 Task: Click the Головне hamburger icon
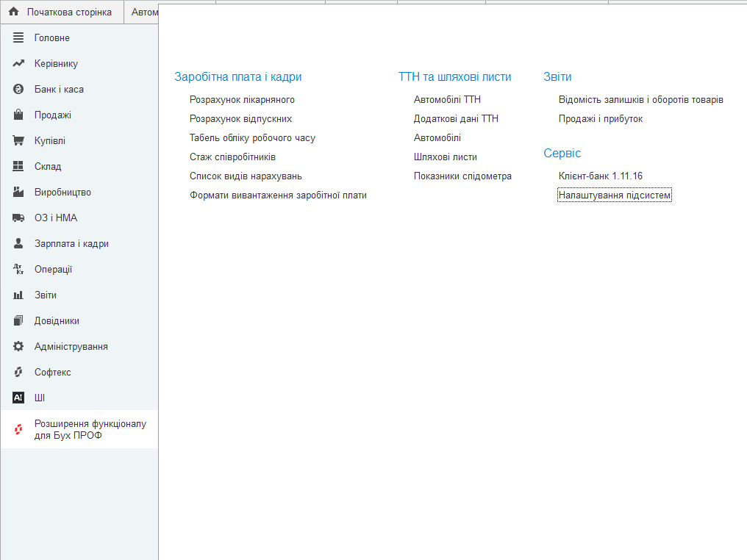pyautogui.click(x=18, y=37)
